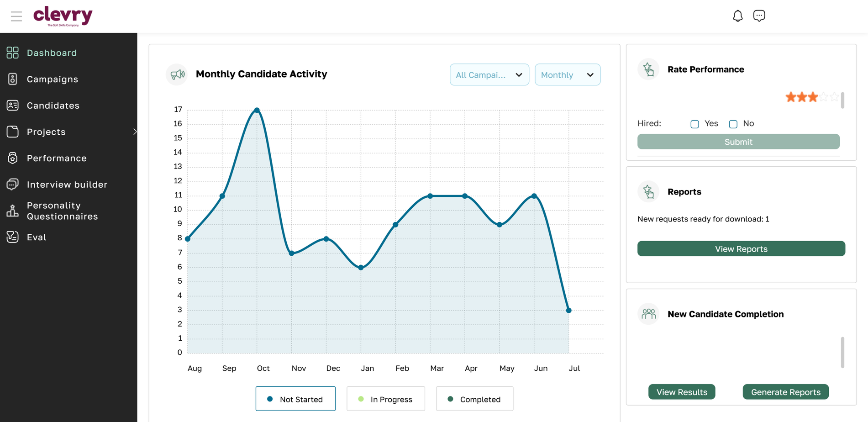Click the Projects folder icon

13,132
